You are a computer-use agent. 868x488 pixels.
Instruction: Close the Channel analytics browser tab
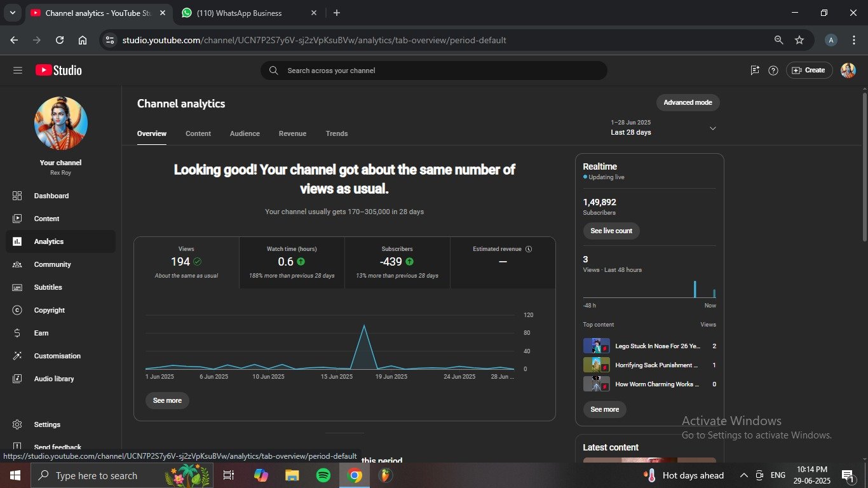tap(161, 13)
